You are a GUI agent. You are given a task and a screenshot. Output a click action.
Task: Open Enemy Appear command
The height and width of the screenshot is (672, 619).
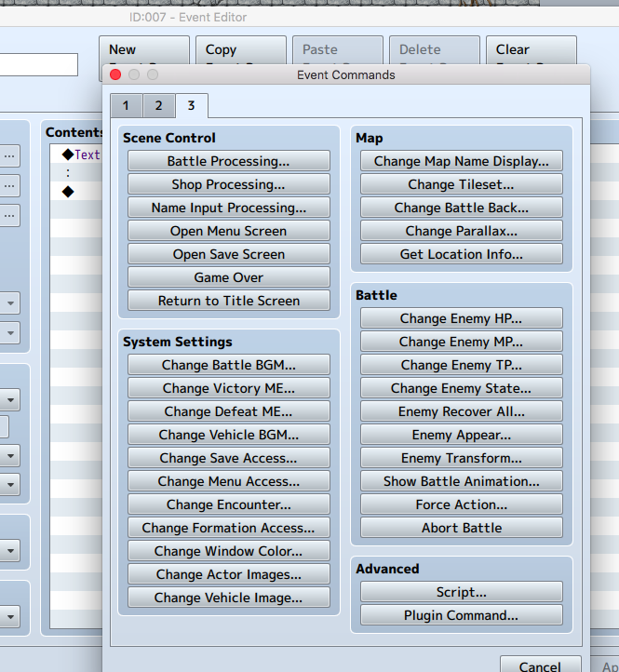tap(462, 435)
